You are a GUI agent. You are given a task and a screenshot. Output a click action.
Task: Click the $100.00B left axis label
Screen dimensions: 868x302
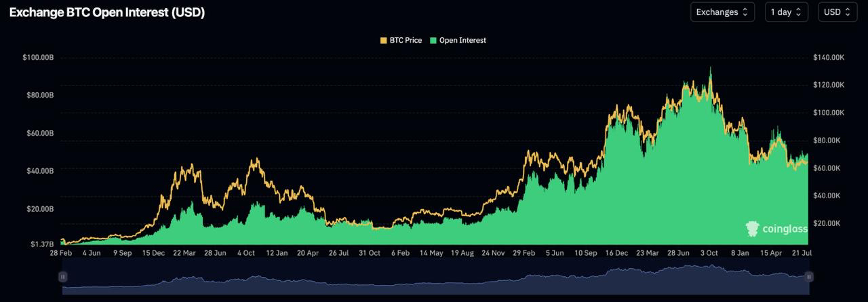38,58
